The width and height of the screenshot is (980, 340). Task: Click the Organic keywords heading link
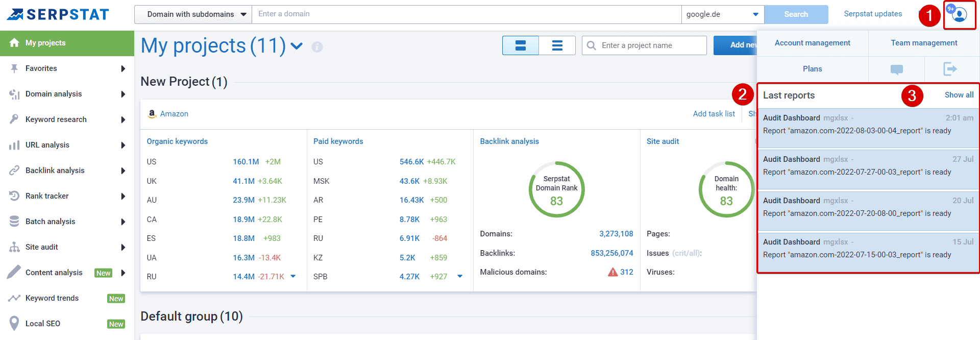pyautogui.click(x=177, y=141)
